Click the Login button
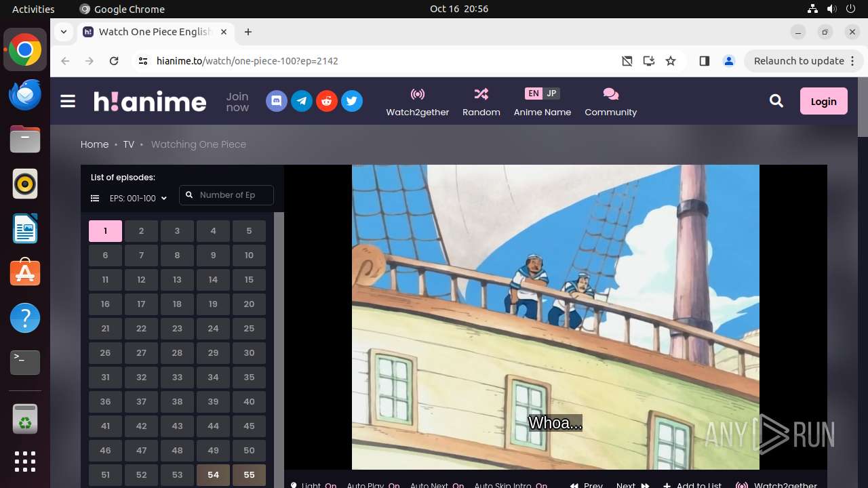Viewport: 868px width, 488px height. click(x=823, y=101)
